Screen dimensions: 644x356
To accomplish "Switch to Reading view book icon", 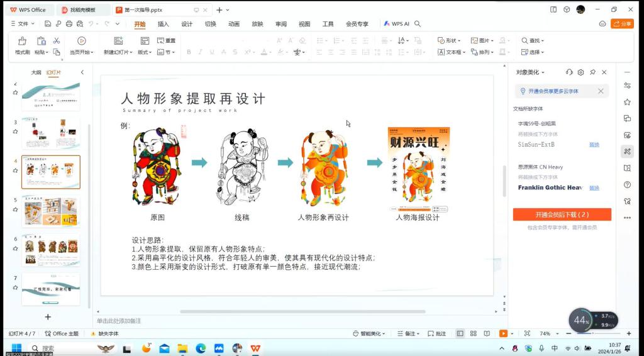I will 487,333.
